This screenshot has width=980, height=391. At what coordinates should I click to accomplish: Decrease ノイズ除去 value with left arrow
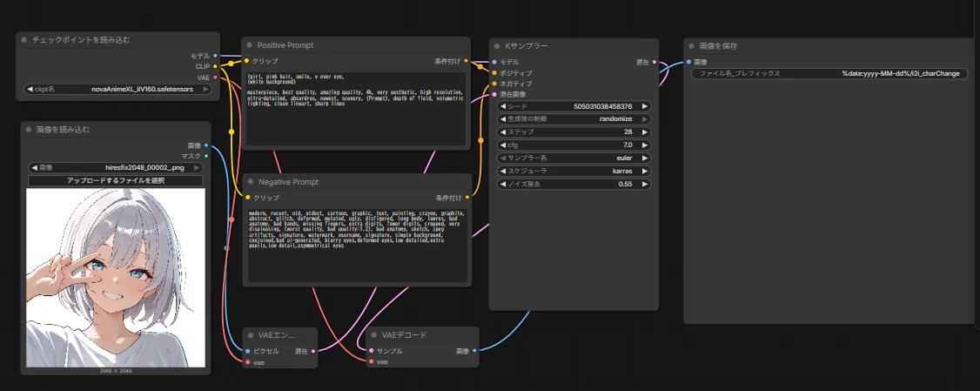(x=502, y=184)
